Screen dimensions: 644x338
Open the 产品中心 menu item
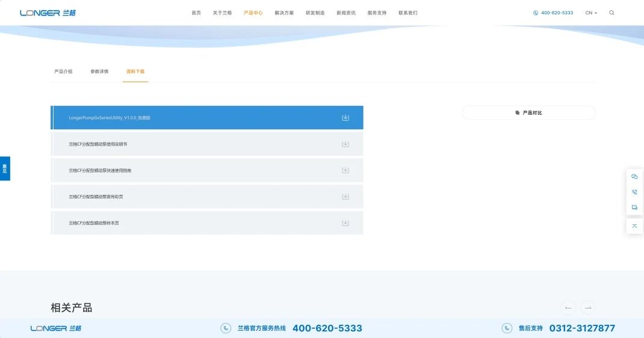[253, 13]
